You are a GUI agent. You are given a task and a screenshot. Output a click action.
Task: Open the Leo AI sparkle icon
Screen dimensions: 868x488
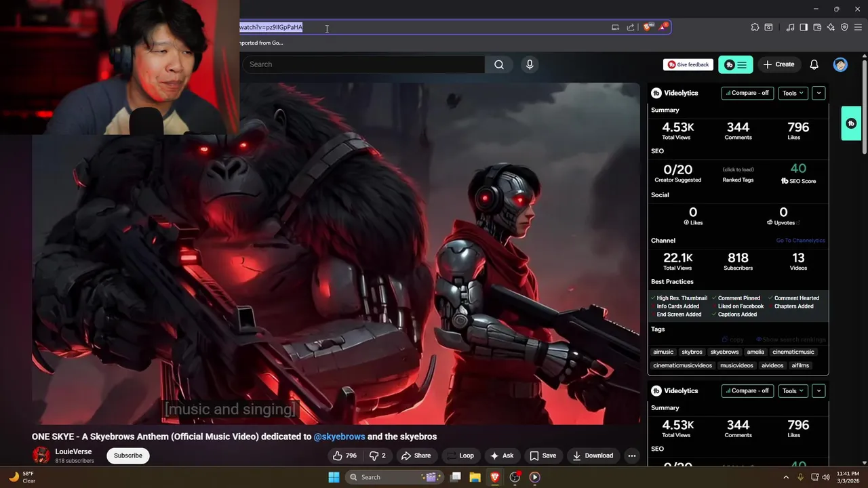point(831,27)
